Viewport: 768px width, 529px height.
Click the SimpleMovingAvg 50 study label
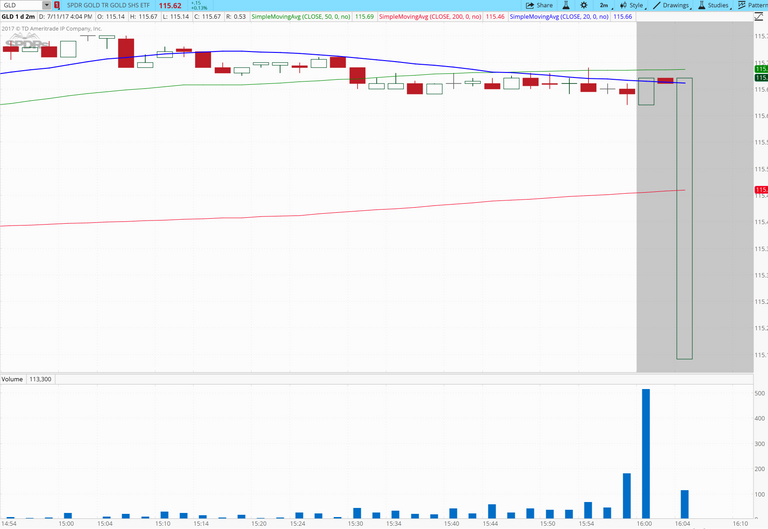(x=301, y=17)
